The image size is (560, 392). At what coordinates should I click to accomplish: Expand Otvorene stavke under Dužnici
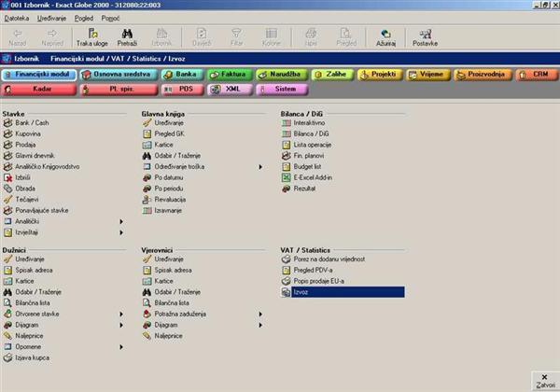[121, 314]
